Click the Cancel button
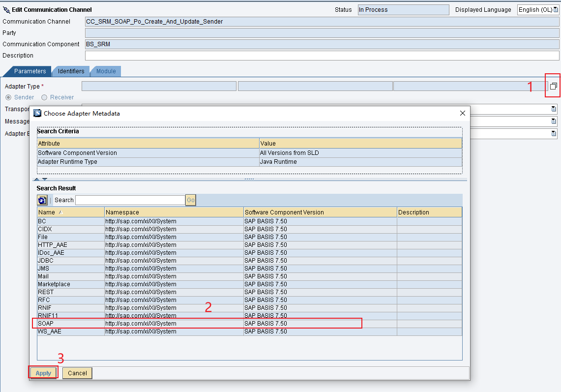 coord(77,373)
